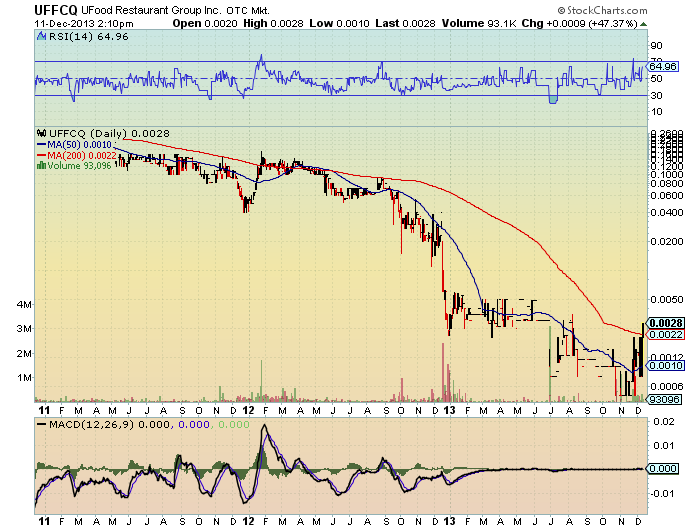Click the red 0.0022 MA(200) price tag
Screen dimensions: 700x530
click(x=666, y=335)
